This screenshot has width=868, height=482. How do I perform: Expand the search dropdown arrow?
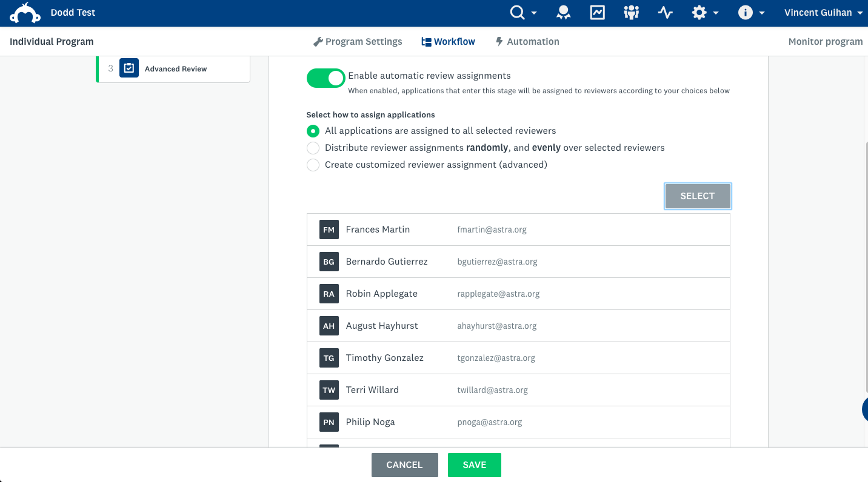[x=534, y=13]
